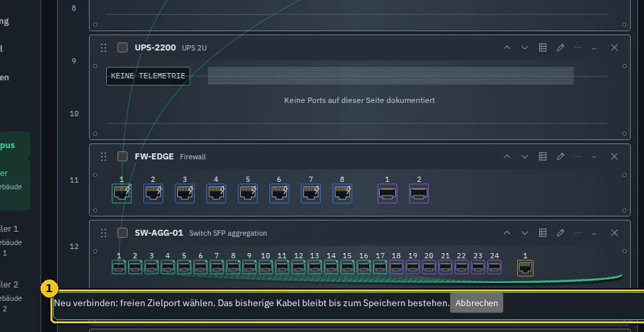Remove UPS-2200 with its X icon
This screenshot has height=332, width=644.
point(614,48)
